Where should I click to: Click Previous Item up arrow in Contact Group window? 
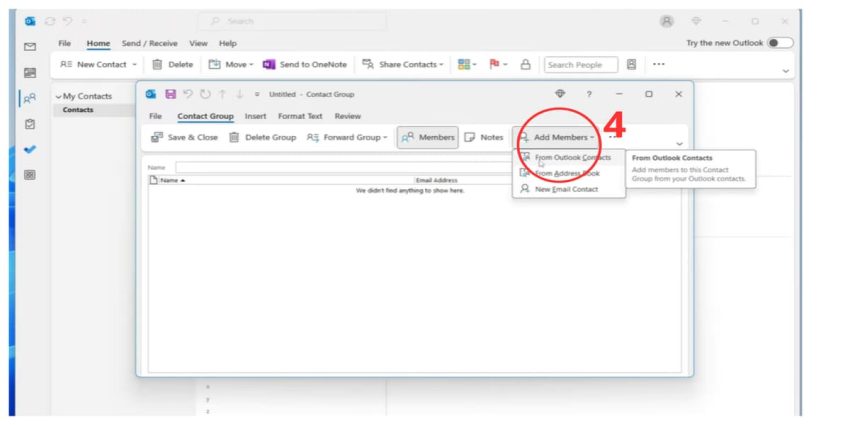click(x=222, y=94)
